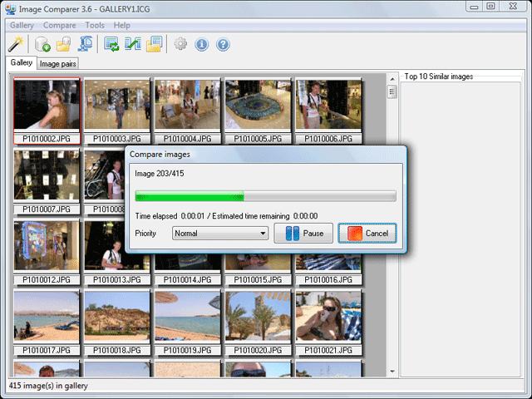Open the Gallery menu
Viewport: 532px width, 399px height.
22,26
